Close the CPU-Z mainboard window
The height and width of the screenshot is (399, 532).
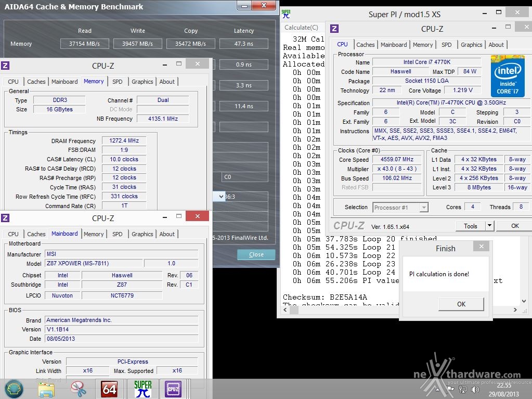click(198, 216)
